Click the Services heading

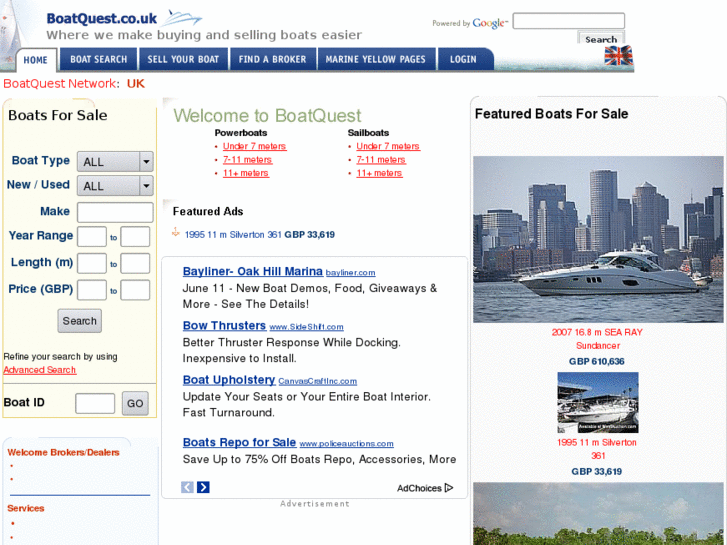26,508
